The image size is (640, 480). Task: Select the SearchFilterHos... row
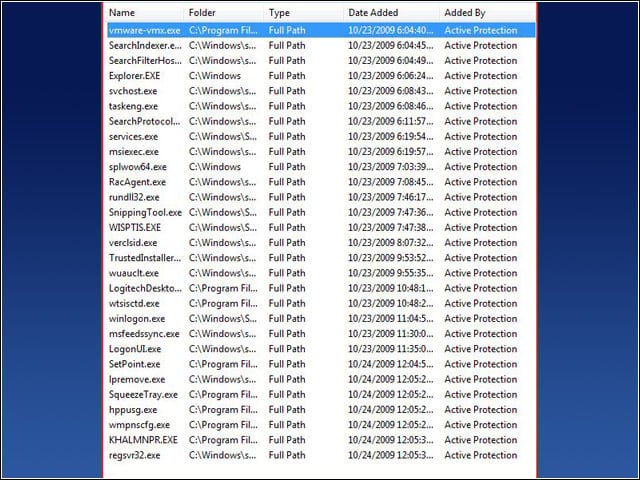click(321, 60)
